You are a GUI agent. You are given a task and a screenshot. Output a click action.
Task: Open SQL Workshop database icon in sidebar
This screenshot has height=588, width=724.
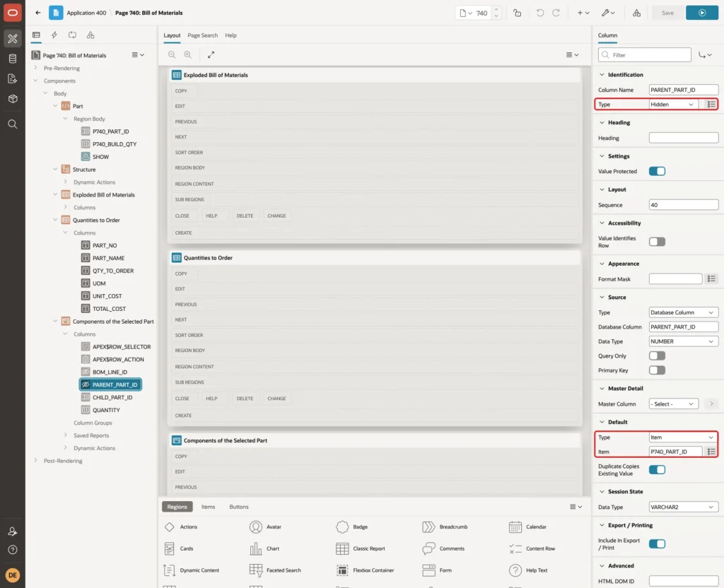click(x=13, y=59)
